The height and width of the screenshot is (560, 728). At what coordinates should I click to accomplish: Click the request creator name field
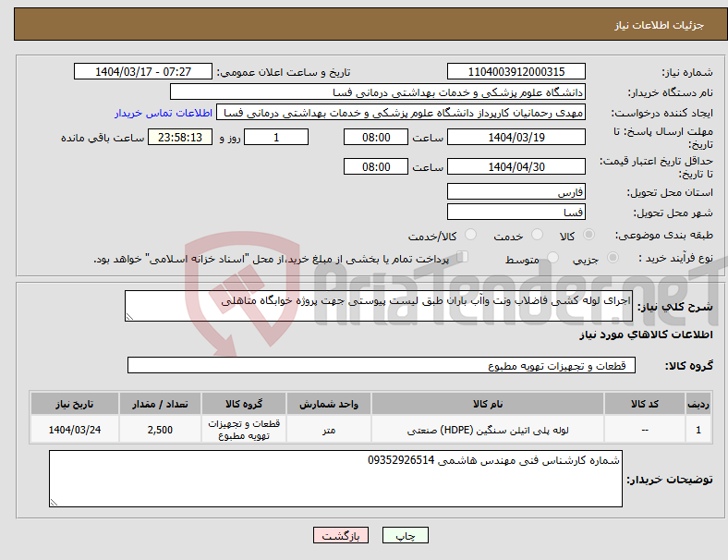click(401, 113)
